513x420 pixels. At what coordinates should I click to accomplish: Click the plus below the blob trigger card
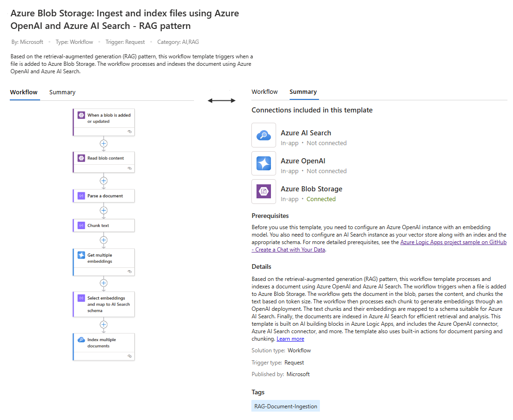(104, 144)
